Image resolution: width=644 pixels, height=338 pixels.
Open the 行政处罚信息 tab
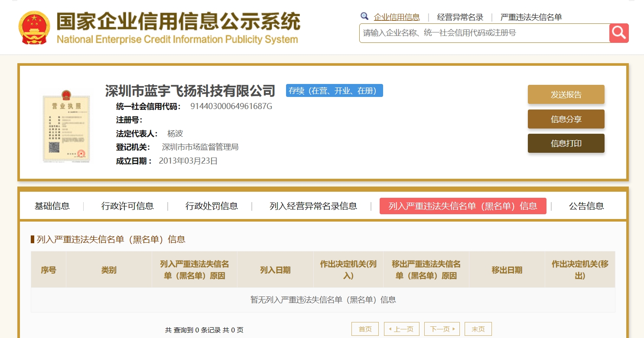click(x=211, y=206)
